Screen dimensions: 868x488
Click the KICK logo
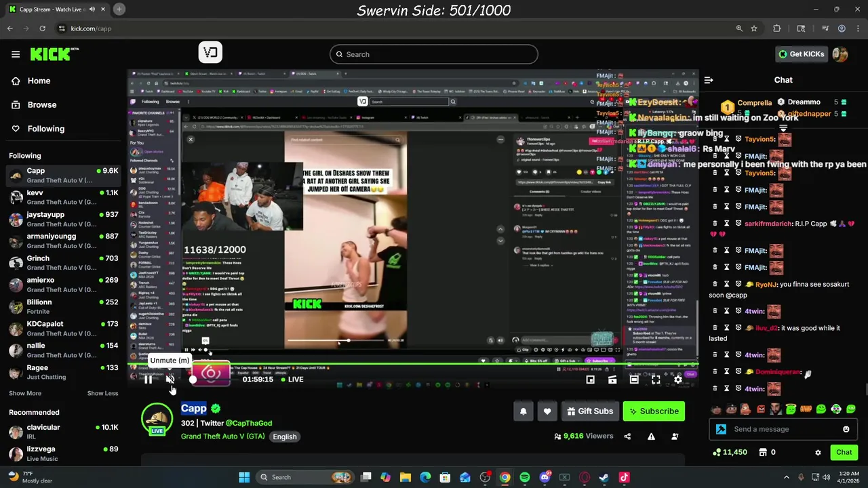[54, 54]
